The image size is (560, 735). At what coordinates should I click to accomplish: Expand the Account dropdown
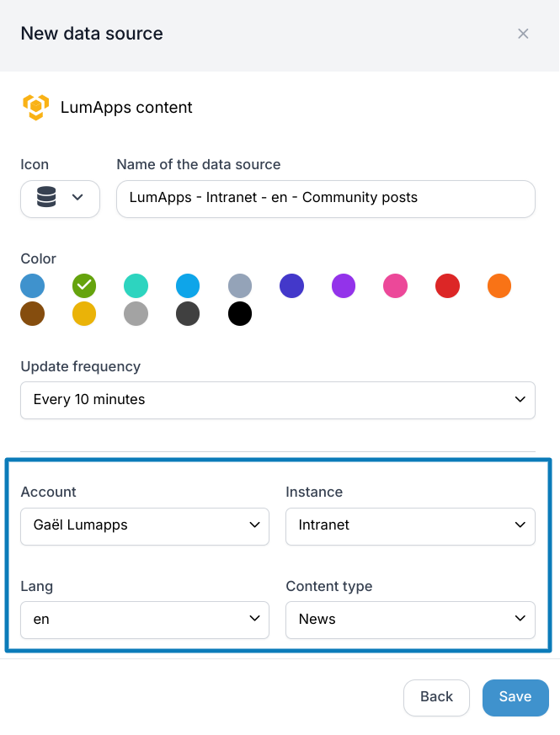click(145, 526)
